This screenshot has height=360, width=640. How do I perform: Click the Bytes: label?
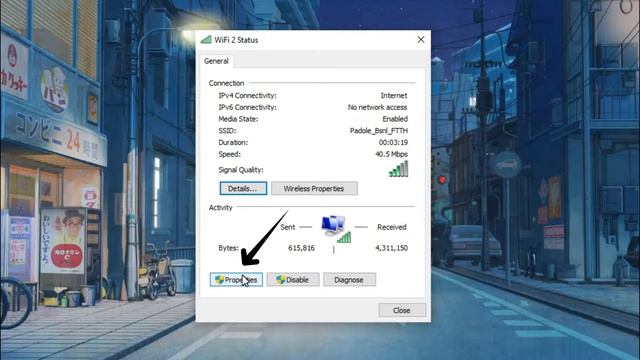point(229,248)
